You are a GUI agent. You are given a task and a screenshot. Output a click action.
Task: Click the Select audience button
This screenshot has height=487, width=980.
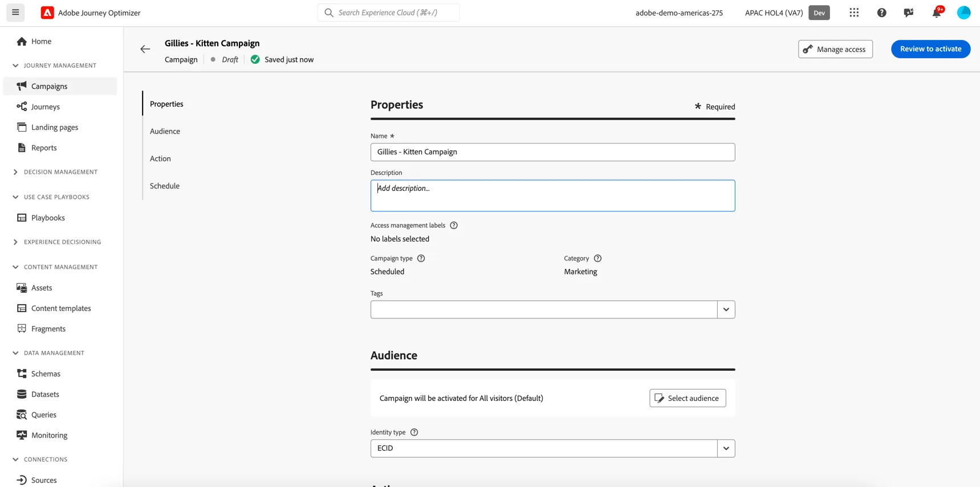[x=688, y=398]
